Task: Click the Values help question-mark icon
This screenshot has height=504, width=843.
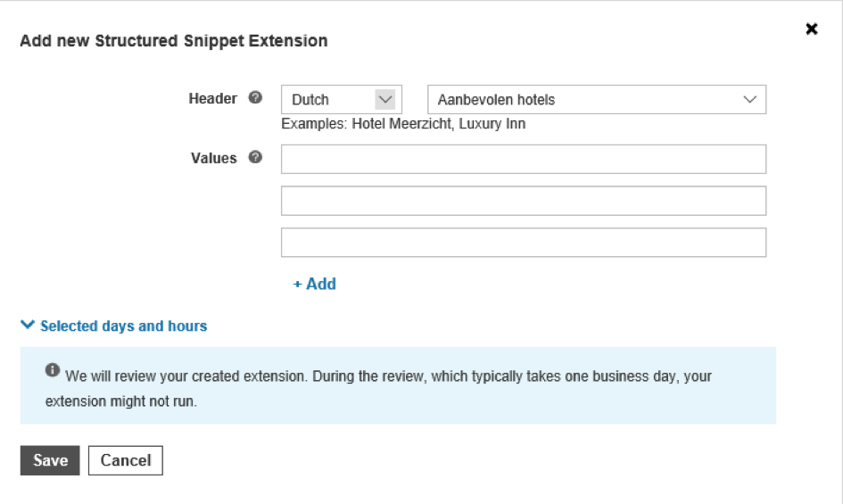Action: pyautogui.click(x=255, y=157)
